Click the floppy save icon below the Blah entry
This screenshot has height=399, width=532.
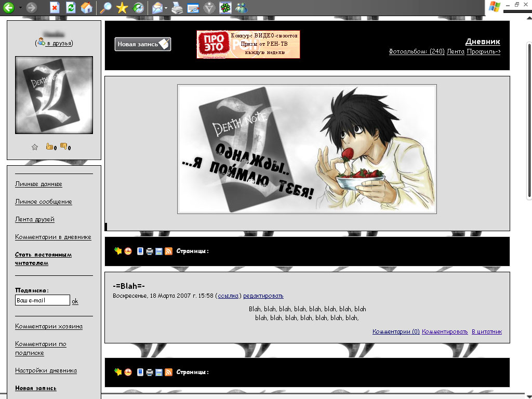click(159, 373)
